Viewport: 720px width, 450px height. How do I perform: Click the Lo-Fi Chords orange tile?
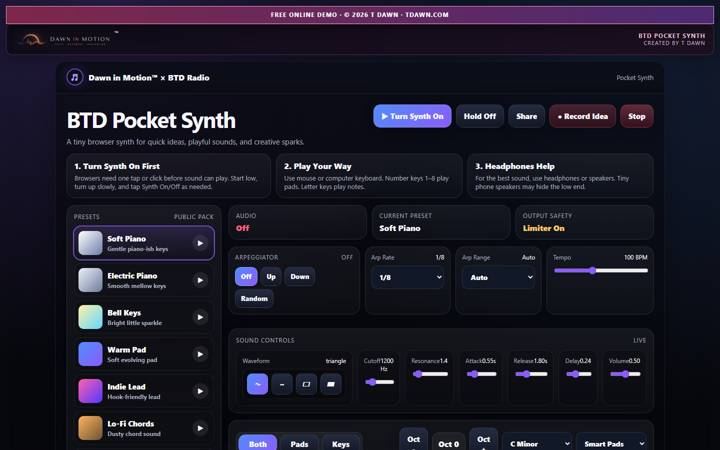90,428
